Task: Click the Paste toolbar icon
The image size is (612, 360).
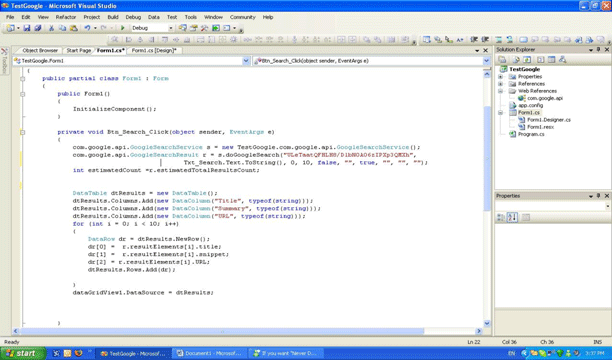Action: coord(74,28)
